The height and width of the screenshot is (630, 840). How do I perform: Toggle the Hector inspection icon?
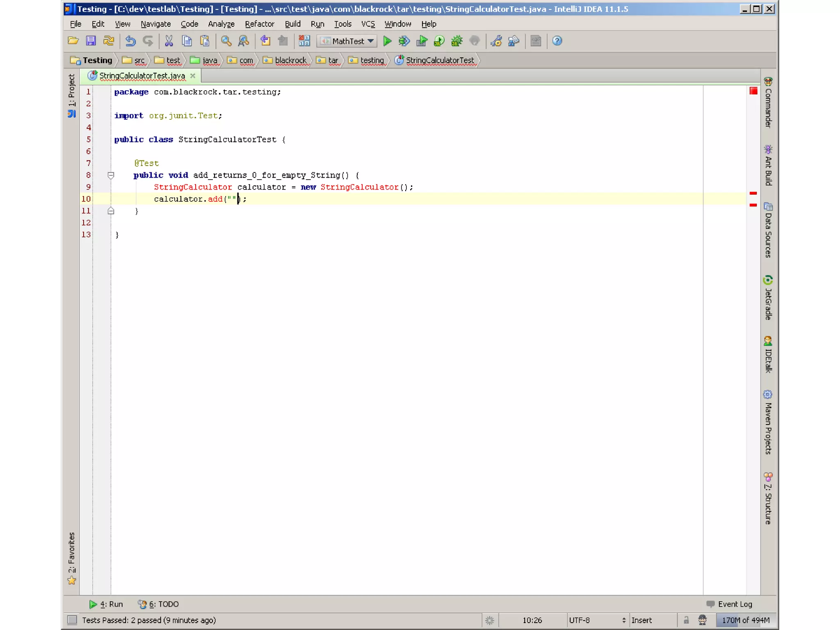[x=702, y=620]
